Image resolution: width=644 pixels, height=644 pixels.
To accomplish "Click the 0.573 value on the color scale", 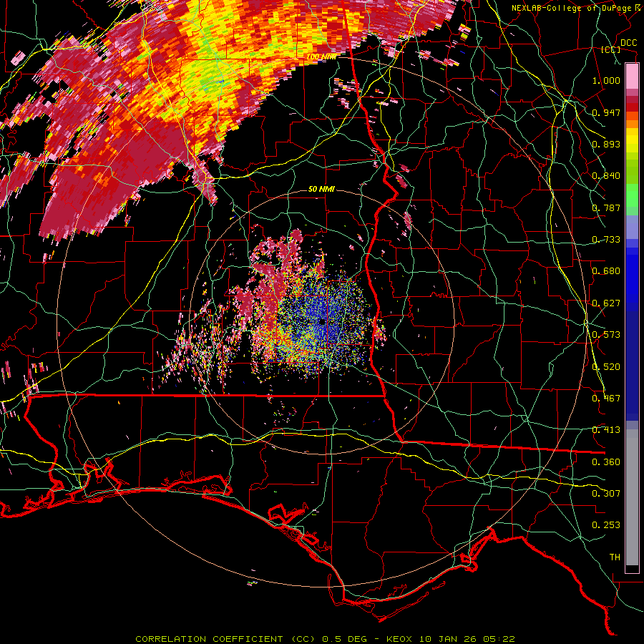I will point(606,335).
